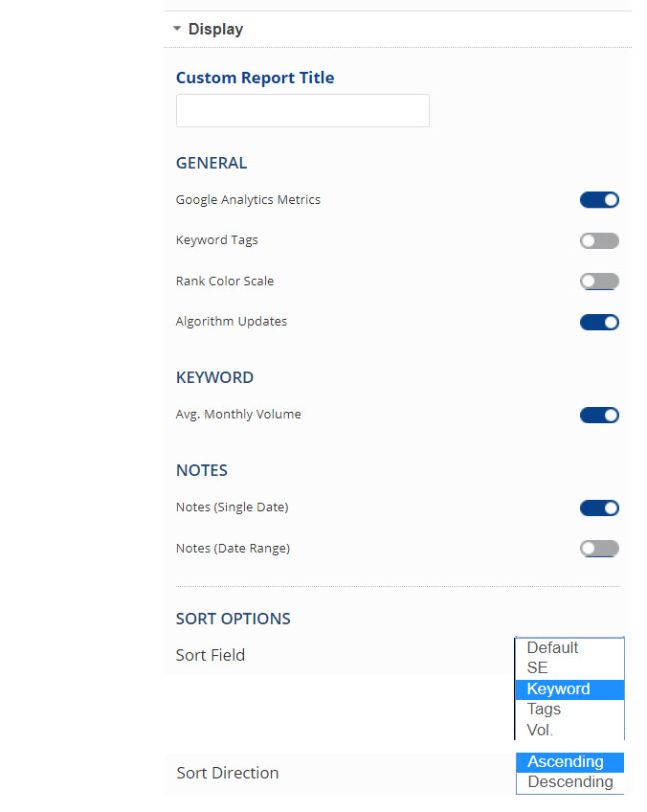Screen dimensions: 647x812
Task: Enable Notes (Date Range) toggle
Action: click(599, 549)
